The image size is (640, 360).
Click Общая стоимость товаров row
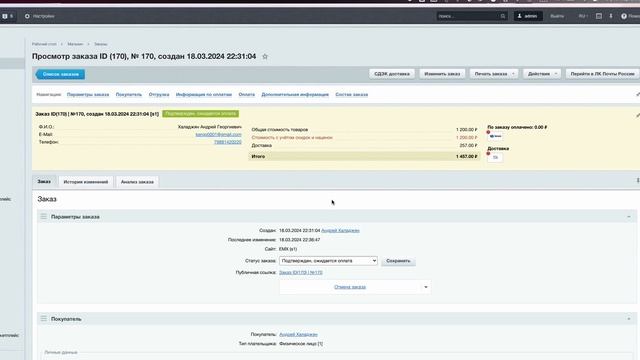(x=364, y=130)
